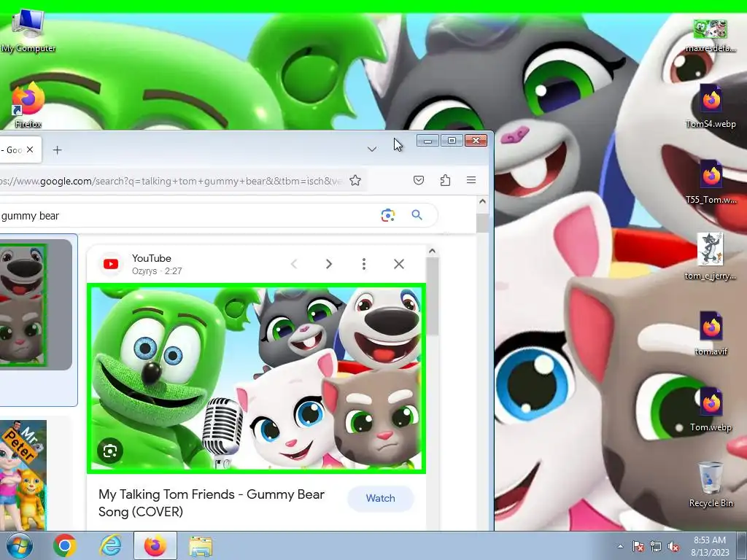
Task: Open maxresdefault image file on desktop
Action: click(711, 36)
